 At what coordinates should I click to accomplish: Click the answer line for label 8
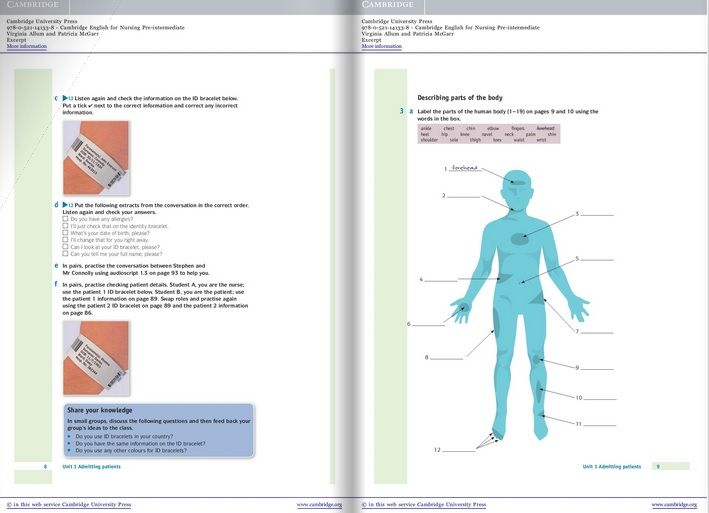[x=447, y=357]
